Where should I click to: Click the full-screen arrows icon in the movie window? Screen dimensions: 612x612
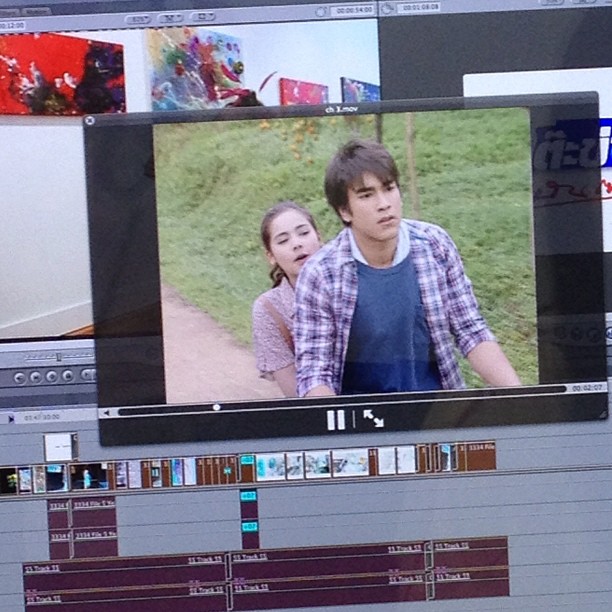[x=374, y=418]
